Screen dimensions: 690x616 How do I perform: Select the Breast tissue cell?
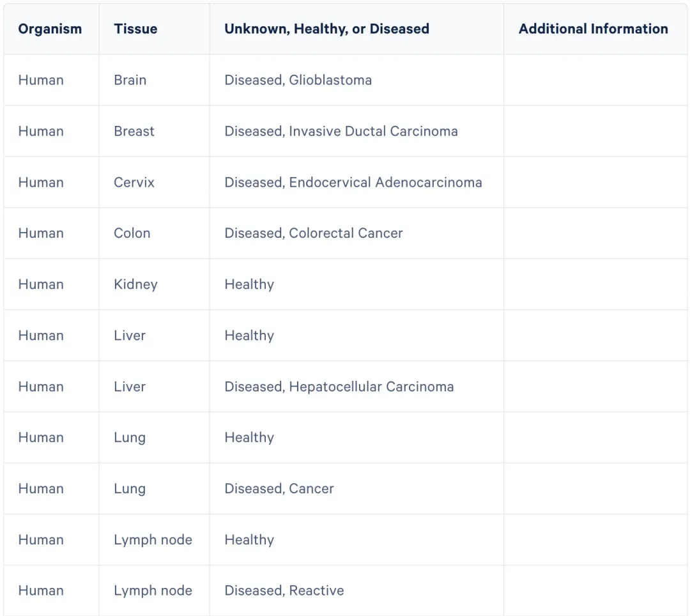[134, 131]
